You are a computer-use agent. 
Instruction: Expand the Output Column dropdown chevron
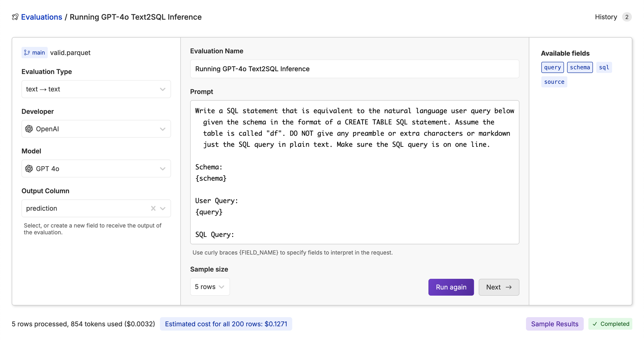[x=163, y=208]
